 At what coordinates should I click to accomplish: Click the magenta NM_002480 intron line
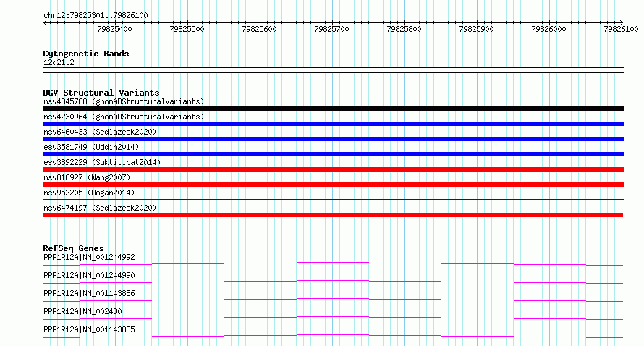(x=333, y=318)
